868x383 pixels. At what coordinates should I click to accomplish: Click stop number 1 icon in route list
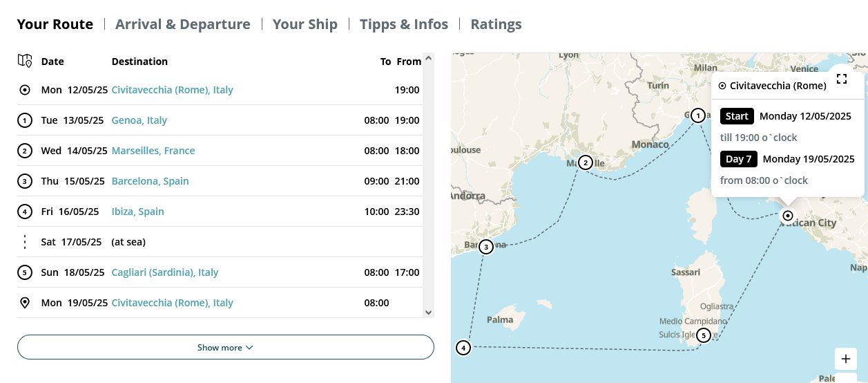click(x=25, y=120)
